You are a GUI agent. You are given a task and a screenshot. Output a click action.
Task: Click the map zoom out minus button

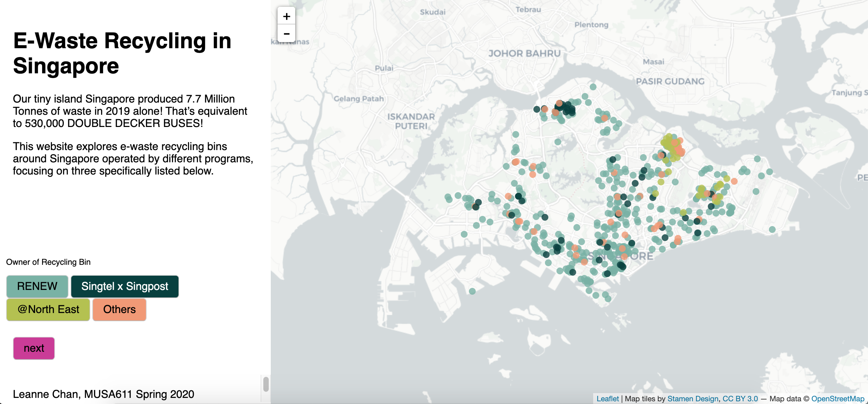tap(286, 34)
